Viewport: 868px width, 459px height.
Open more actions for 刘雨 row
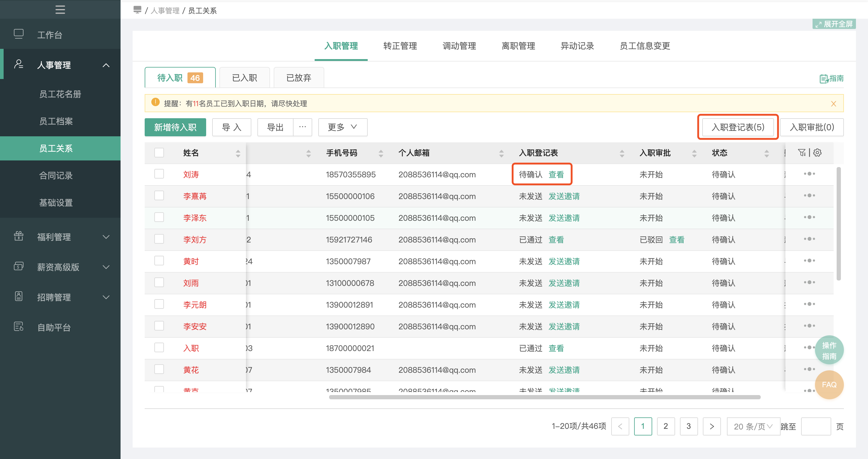[x=809, y=282]
